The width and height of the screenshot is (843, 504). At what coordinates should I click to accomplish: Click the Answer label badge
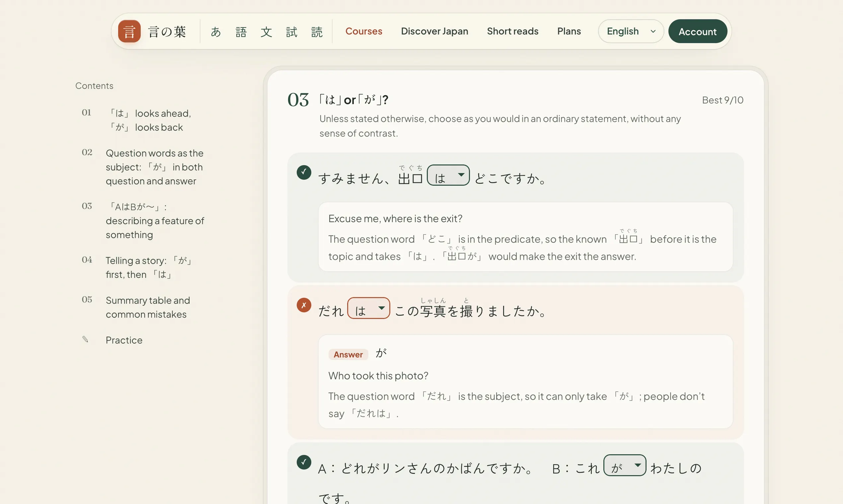click(348, 354)
